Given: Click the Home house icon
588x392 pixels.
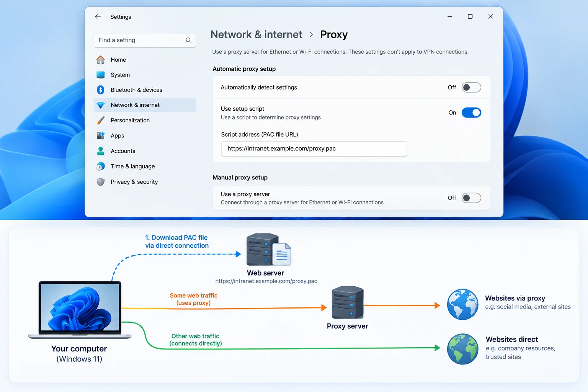Looking at the screenshot, I should coord(101,60).
